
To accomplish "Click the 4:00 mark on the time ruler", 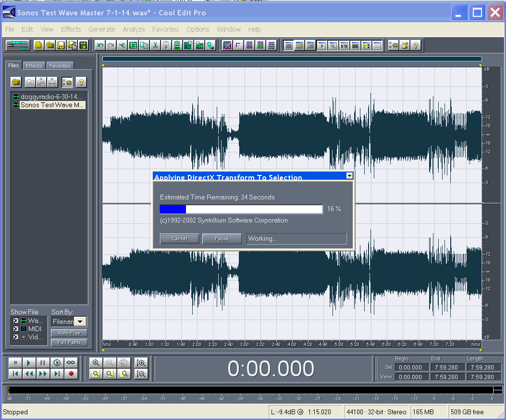I will 292,345.
